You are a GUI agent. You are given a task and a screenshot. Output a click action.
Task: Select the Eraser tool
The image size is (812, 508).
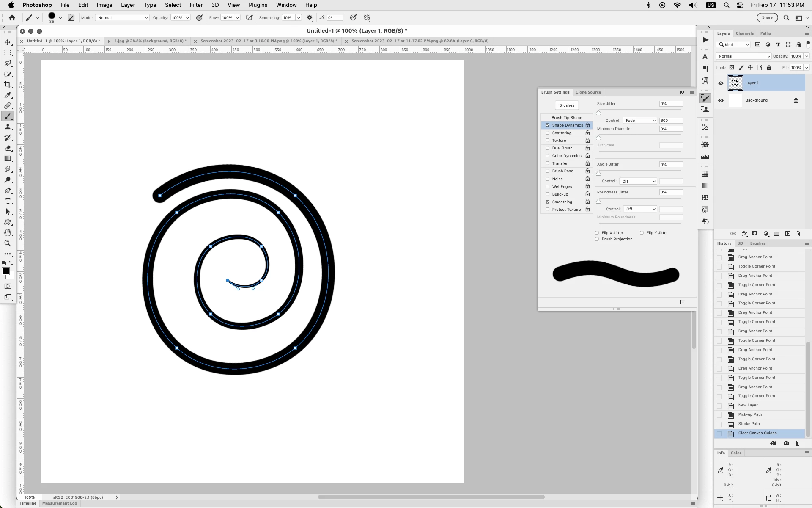tap(8, 148)
